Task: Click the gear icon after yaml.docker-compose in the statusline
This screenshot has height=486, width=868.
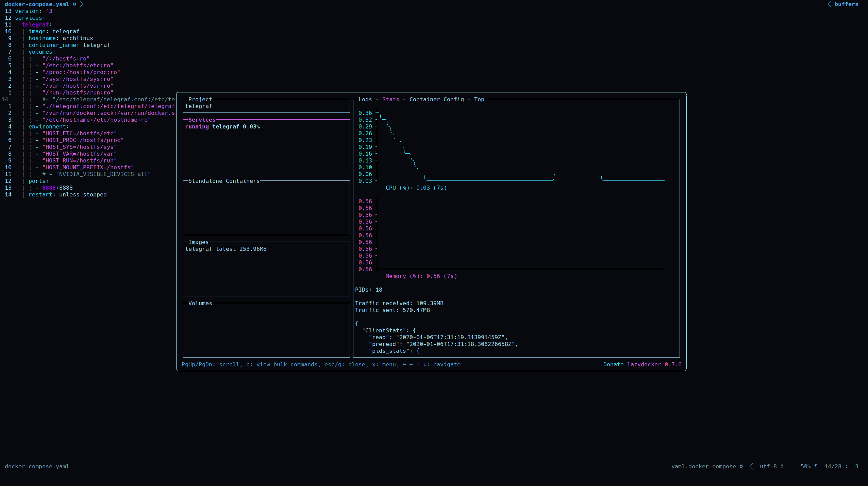Action: 741,466
